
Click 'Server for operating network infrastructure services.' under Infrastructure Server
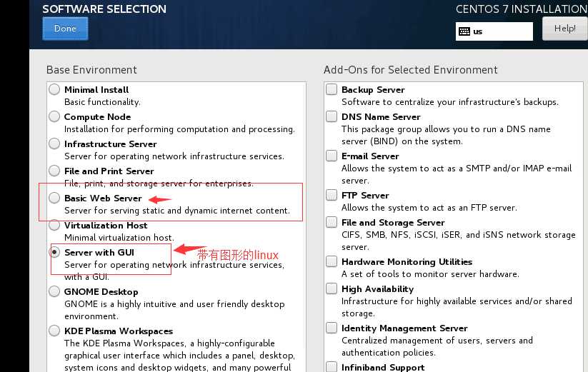click(x=174, y=156)
